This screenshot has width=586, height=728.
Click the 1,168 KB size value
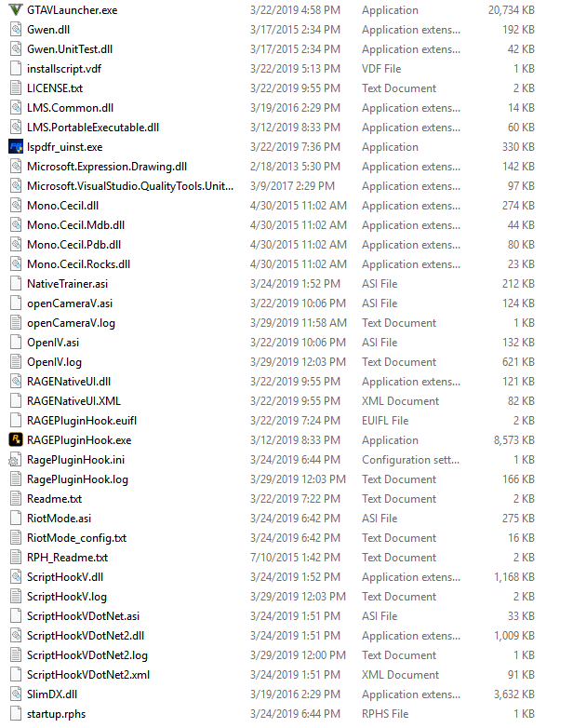tap(514, 577)
